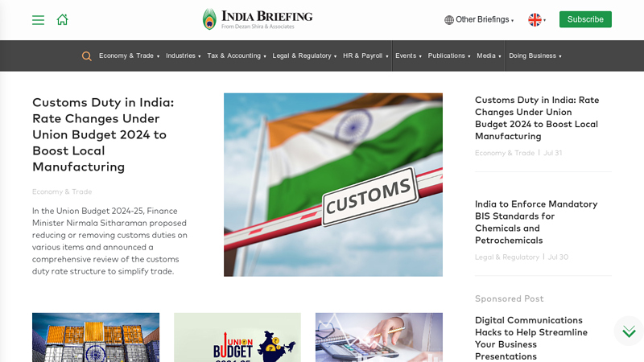This screenshot has width=644, height=362.
Task: Expand the Industries menu
Action: [x=184, y=56]
